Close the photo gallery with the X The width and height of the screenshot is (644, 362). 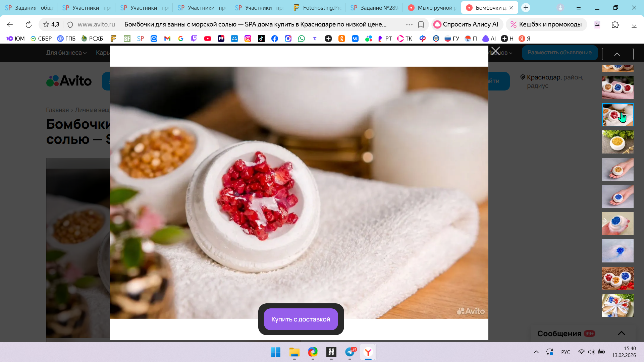(495, 51)
